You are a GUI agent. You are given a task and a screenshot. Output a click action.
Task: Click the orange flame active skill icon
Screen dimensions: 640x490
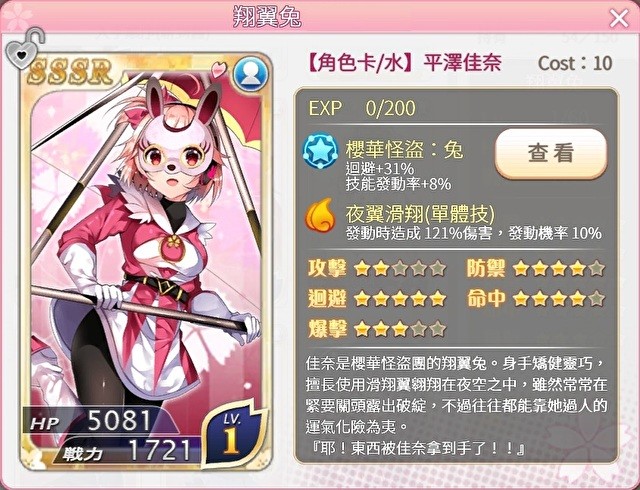click(x=320, y=215)
